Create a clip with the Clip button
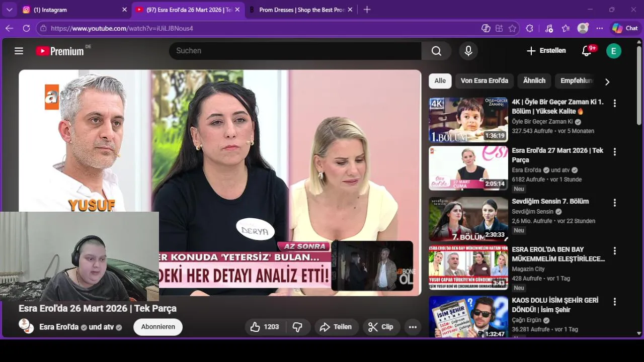This screenshot has height=362, width=644. coord(381,327)
